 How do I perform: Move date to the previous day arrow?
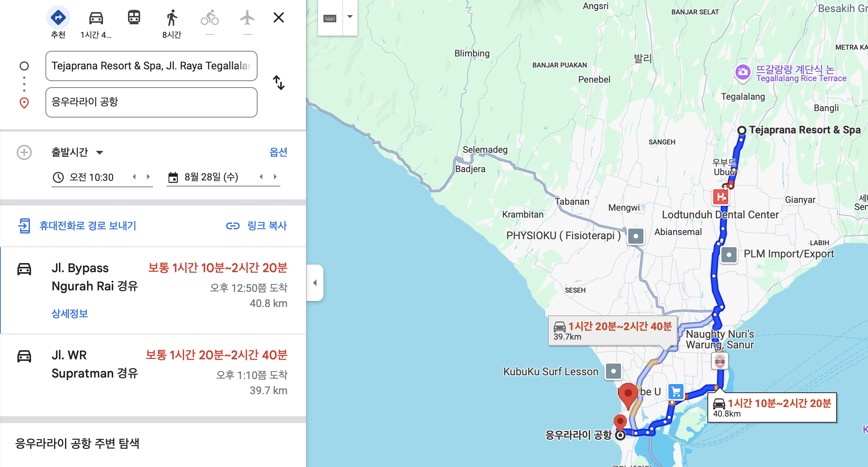261,177
